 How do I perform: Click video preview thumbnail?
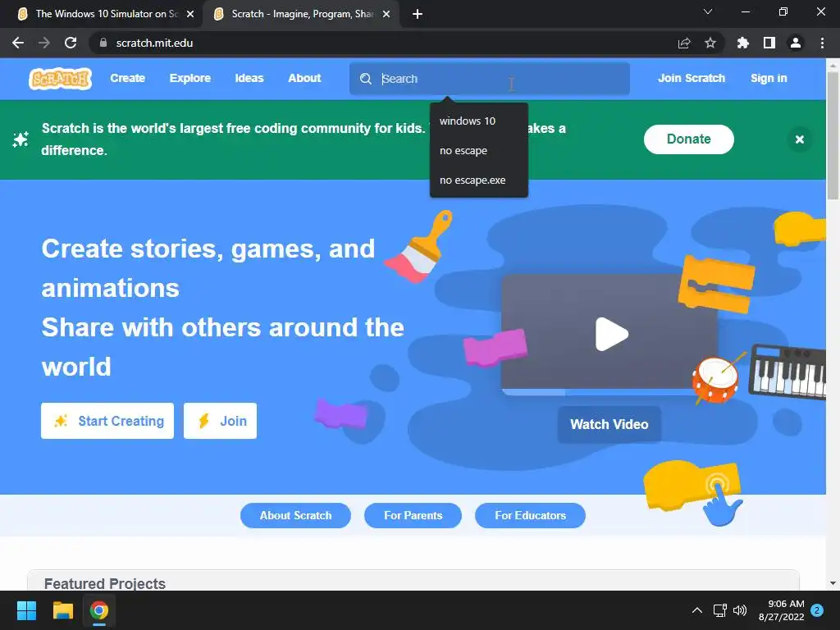[x=609, y=335]
